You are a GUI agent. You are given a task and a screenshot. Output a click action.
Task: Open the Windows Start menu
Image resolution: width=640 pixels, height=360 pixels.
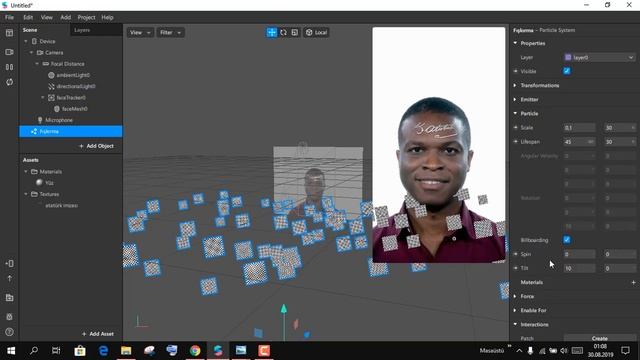tap(11, 351)
